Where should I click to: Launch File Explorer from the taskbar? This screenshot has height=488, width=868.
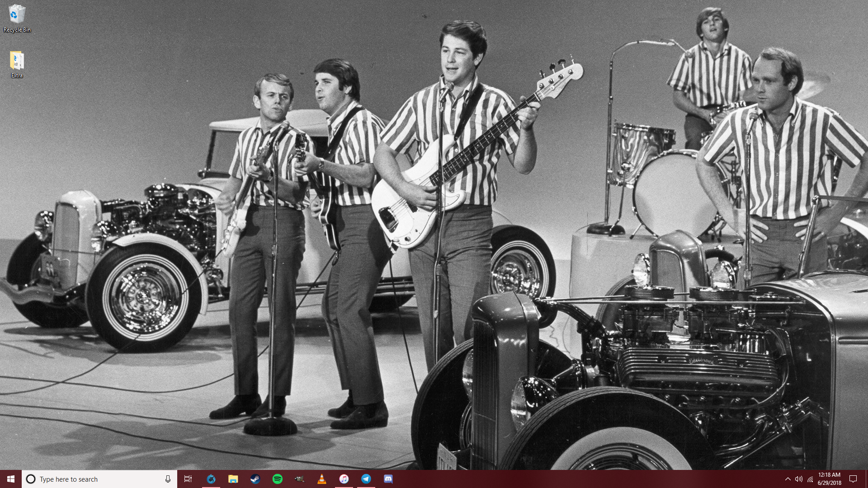[x=233, y=479]
